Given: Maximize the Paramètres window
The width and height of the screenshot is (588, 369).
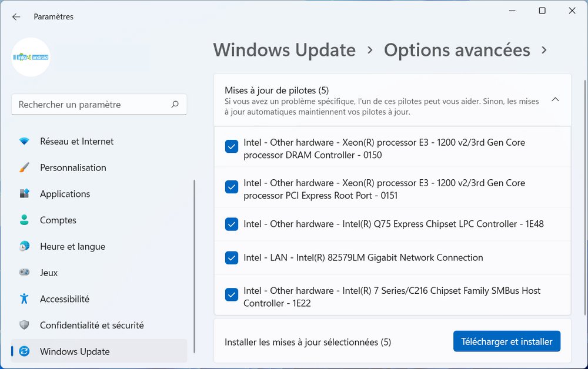Looking at the screenshot, I should [542, 11].
